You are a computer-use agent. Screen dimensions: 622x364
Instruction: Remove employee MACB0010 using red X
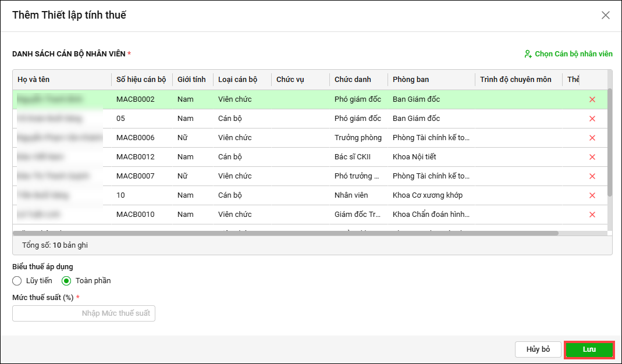point(592,215)
